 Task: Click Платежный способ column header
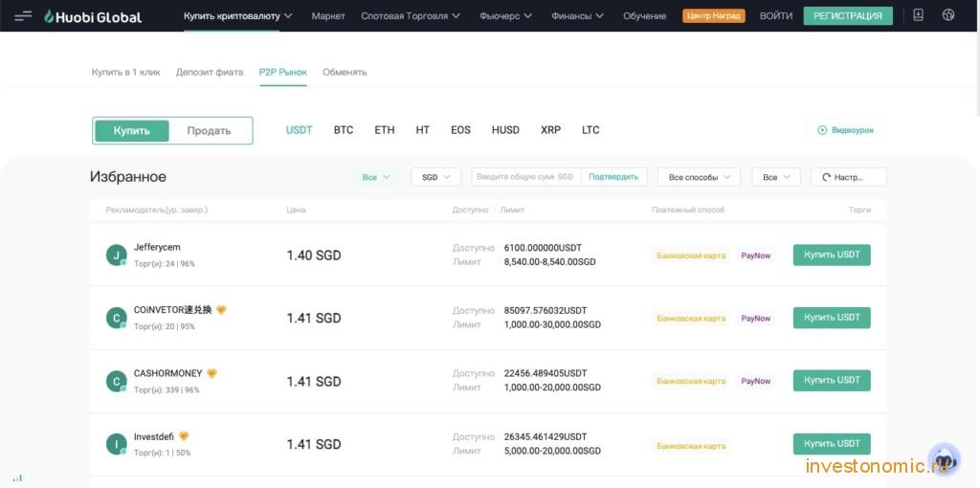point(688,210)
